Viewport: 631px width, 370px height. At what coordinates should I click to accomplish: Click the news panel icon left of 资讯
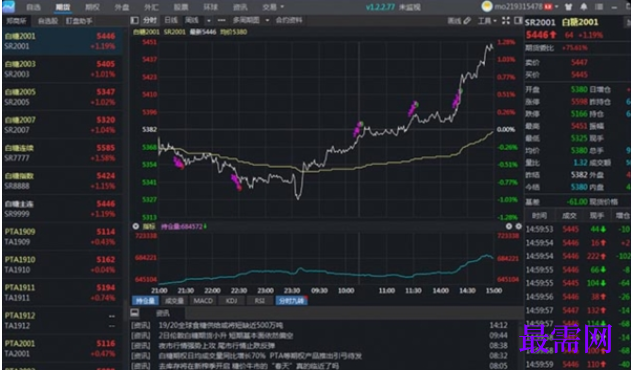coord(135,313)
